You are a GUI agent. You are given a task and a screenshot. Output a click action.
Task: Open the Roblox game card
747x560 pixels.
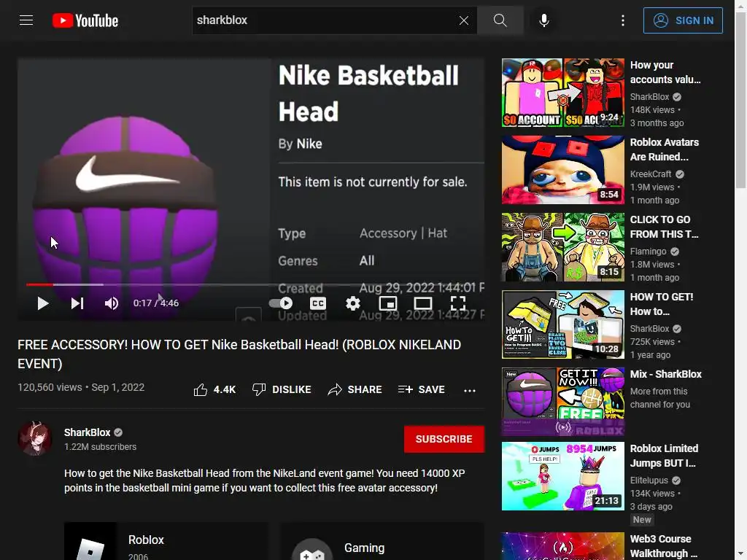click(166, 542)
